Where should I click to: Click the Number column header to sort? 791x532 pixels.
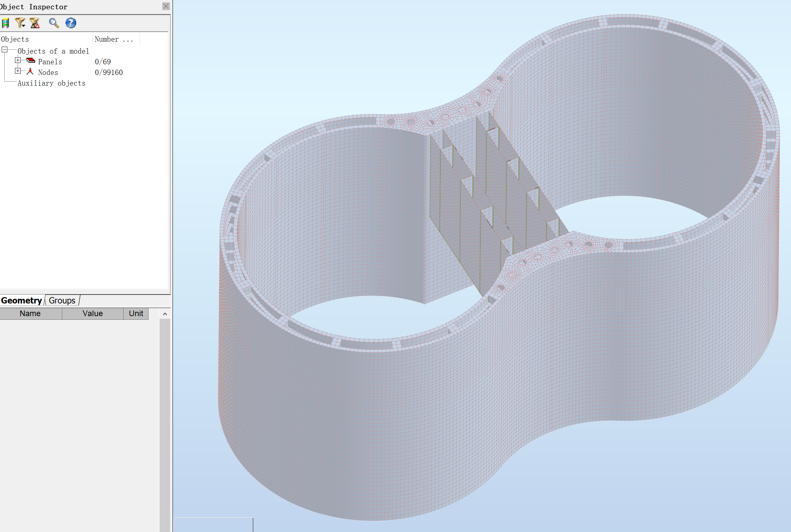click(x=114, y=39)
